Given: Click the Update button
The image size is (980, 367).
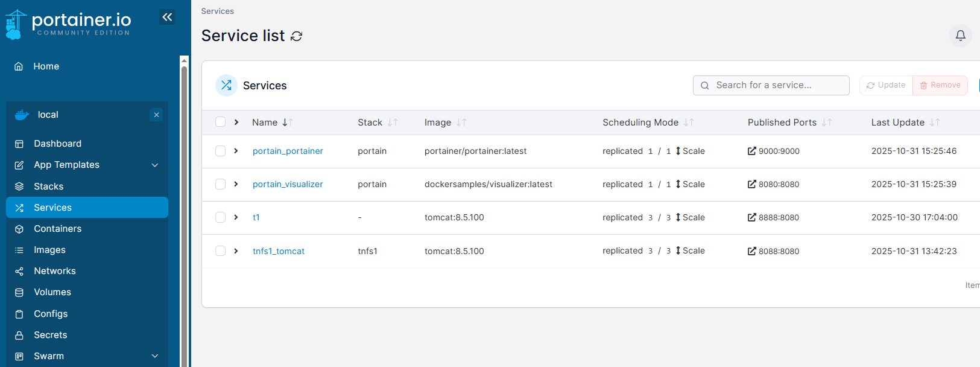Looking at the screenshot, I should click(x=886, y=85).
